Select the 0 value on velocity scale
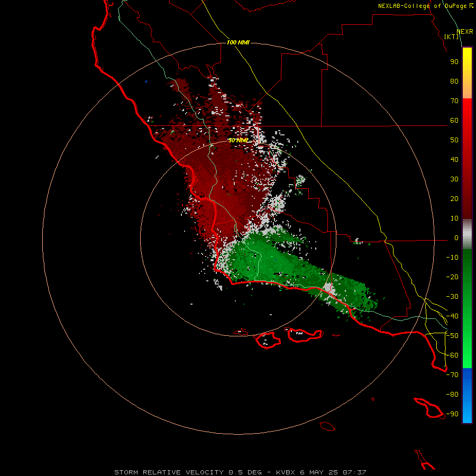 [x=456, y=238]
